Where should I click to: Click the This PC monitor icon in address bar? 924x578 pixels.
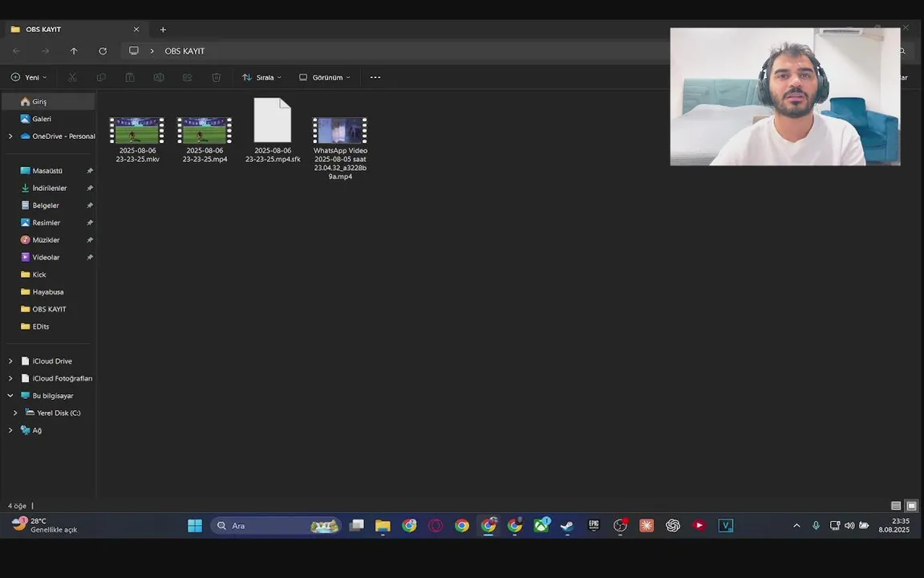pos(134,51)
